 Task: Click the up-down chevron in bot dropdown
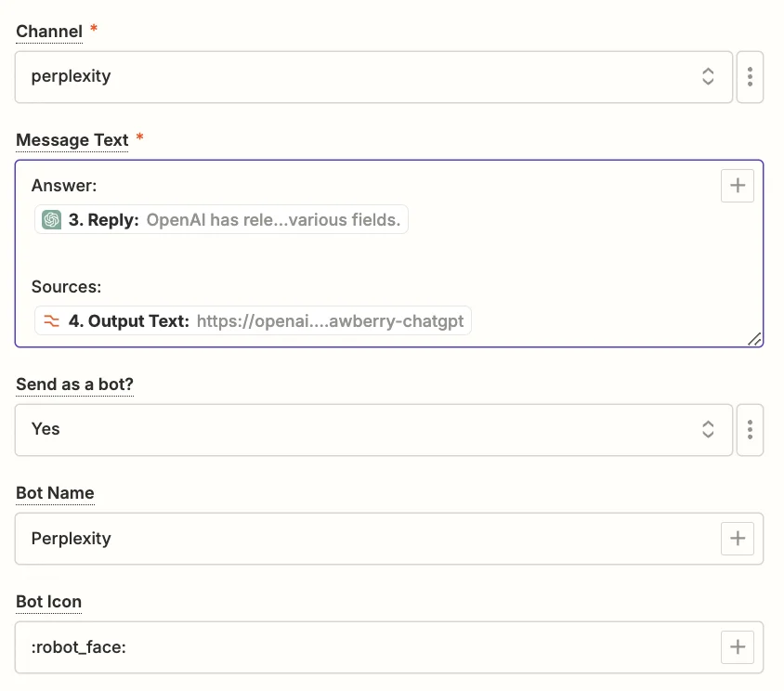tap(708, 429)
